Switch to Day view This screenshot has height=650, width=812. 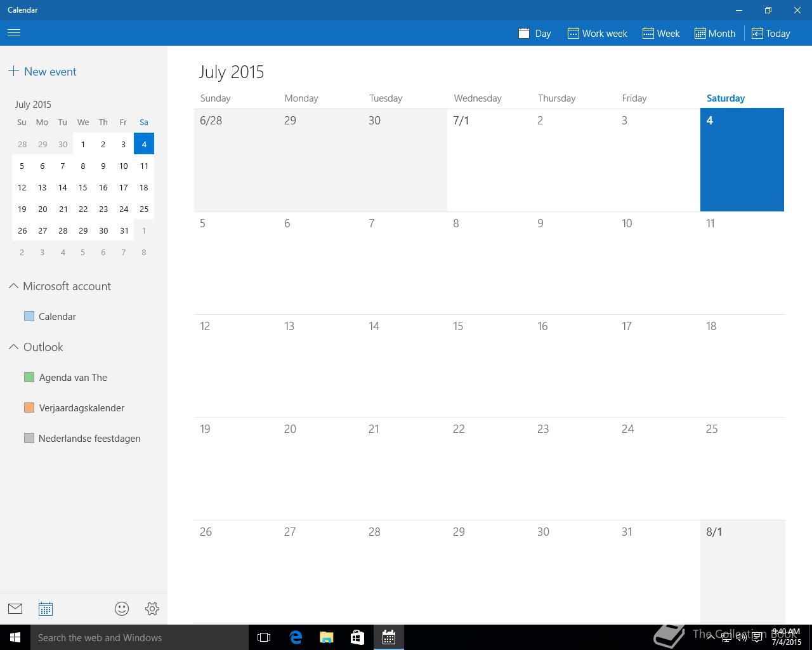(535, 33)
